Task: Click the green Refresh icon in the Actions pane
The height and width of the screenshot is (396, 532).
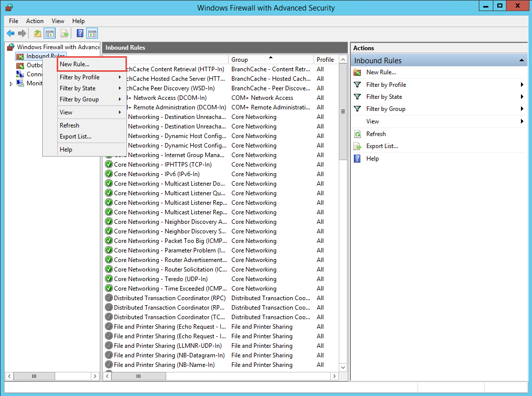Action: 357,134
